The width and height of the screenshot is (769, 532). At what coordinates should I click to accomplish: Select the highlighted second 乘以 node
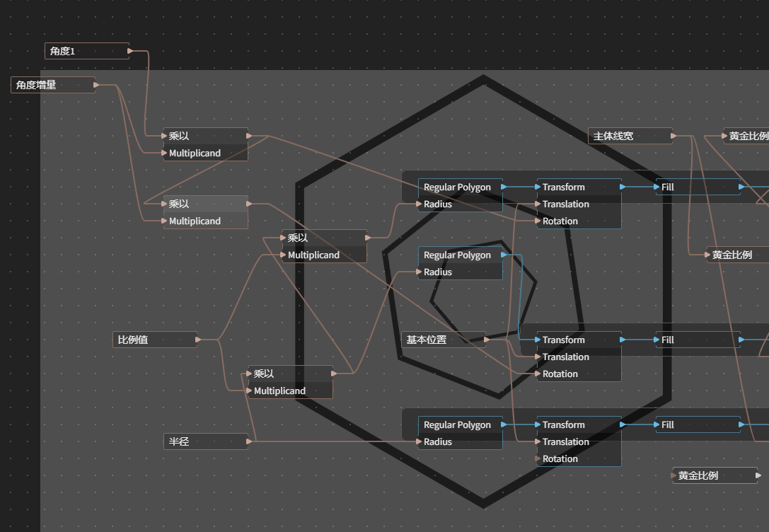pos(206,204)
